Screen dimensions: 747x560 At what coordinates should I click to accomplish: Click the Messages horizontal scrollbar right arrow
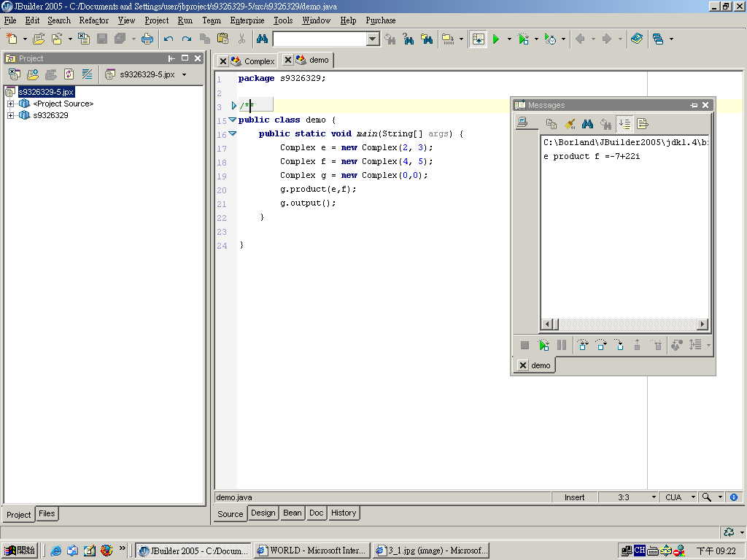(x=703, y=324)
